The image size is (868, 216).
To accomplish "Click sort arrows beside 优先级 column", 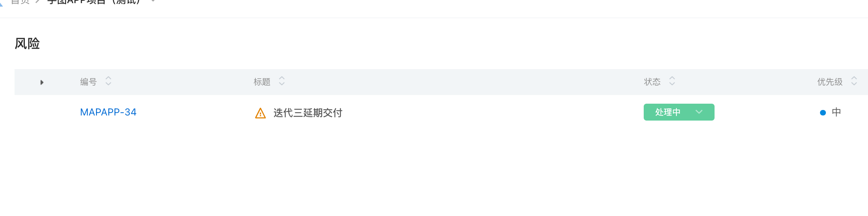I will pyautogui.click(x=854, y=81).
